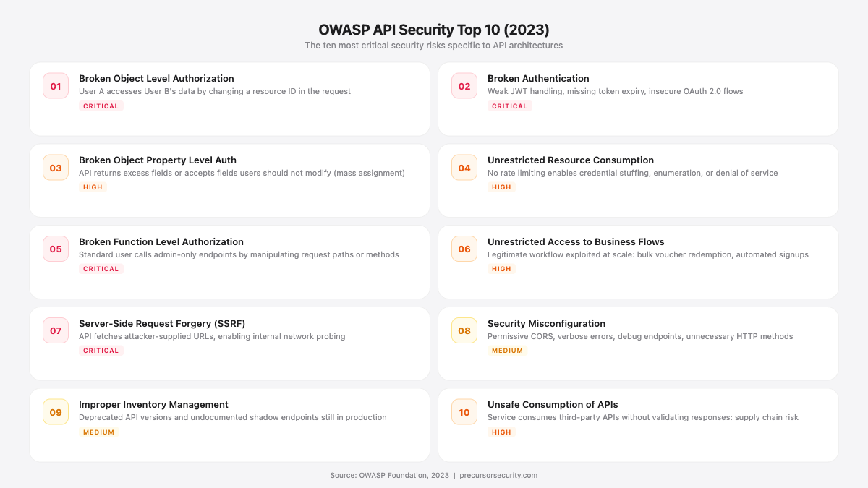Click the Unsafe Consumption of APIs description text
868x488 pixels.
[x=643, y=417]
